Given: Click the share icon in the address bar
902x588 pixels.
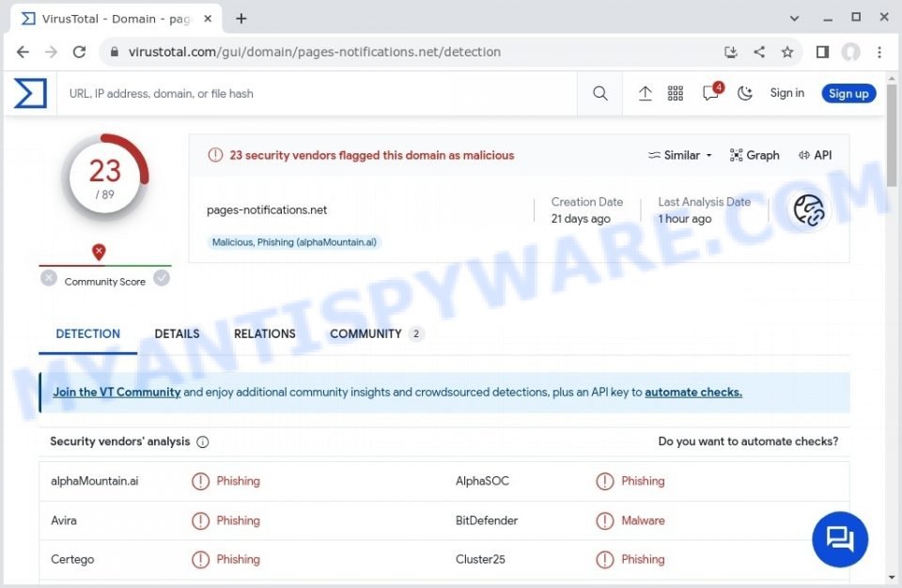Looking at the screenshot, I should tap(759, 52).
